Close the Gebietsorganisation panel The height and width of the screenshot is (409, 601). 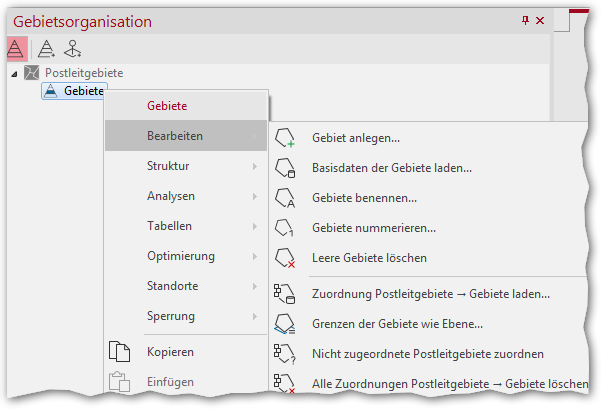[540, 20]
